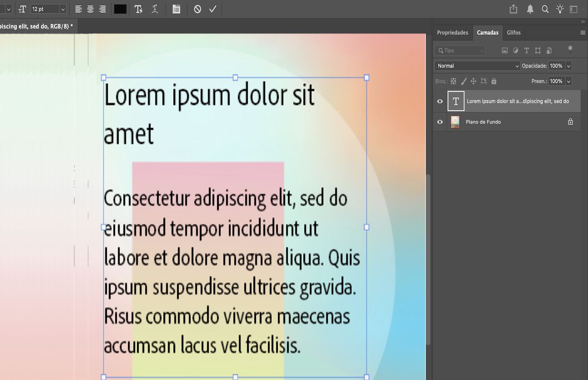This screenshot has width=588, height=380.
Task: Commit the text edit with the checkmark button
Action: [x=213, y=9]
